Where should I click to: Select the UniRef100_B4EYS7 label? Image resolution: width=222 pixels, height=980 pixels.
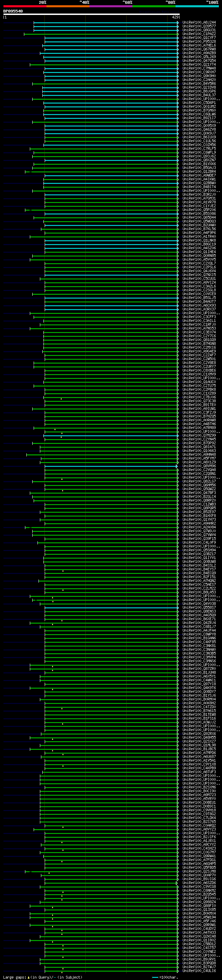click(199, 569)
